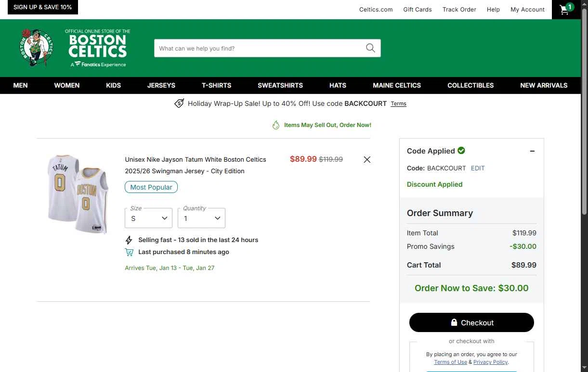The image size is (588, 372).
Task: Remove the Tatum jersey with X
Action: pyautogui.click(x=367, y=159)
